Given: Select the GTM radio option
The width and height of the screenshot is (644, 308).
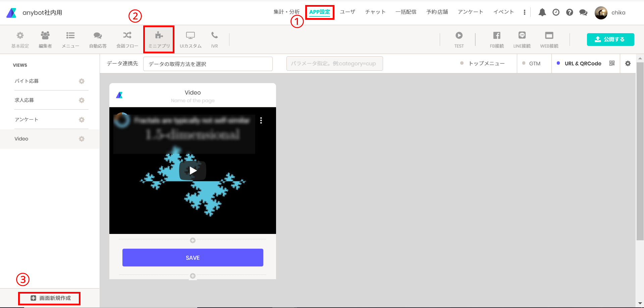Looking at the screenshot, I should 531,63.
